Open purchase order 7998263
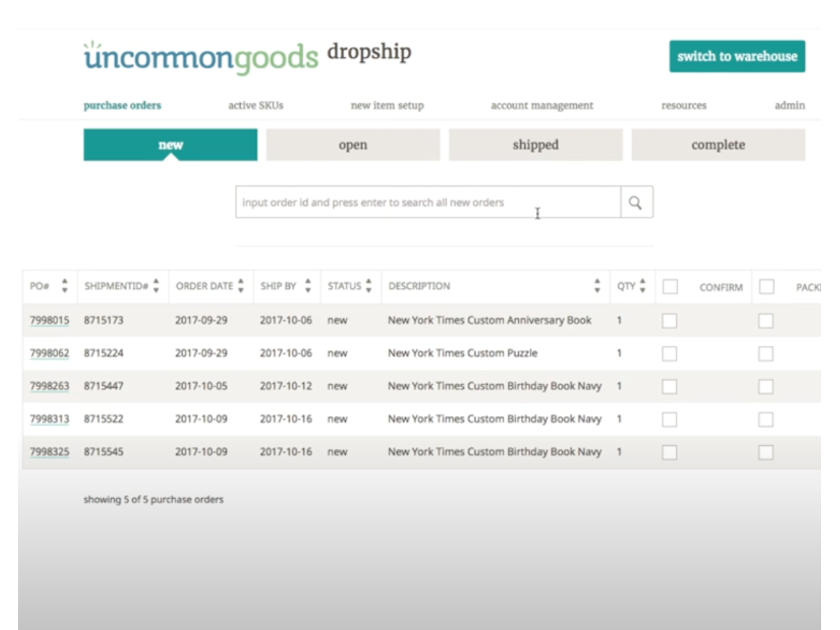The height and width of the screenshot is (630, 840). tap(49, 386)
